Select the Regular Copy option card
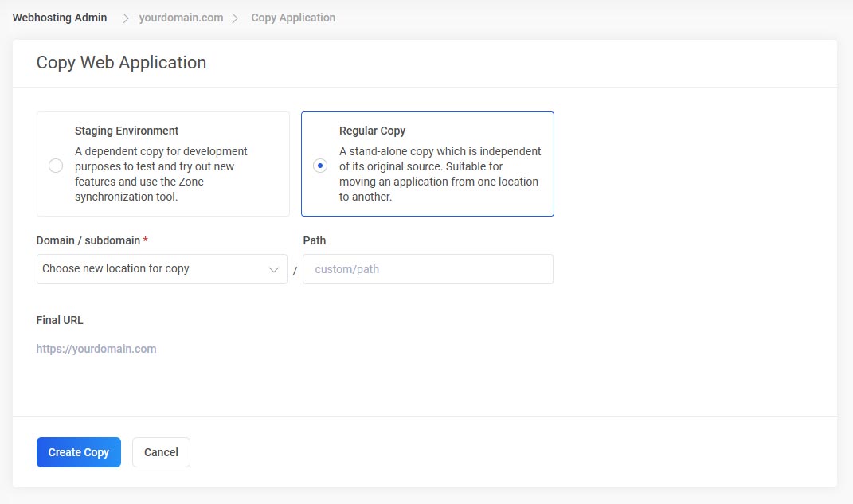Image resolution: width=853 pixels, height=504 pixels. [x=427, y=164]
